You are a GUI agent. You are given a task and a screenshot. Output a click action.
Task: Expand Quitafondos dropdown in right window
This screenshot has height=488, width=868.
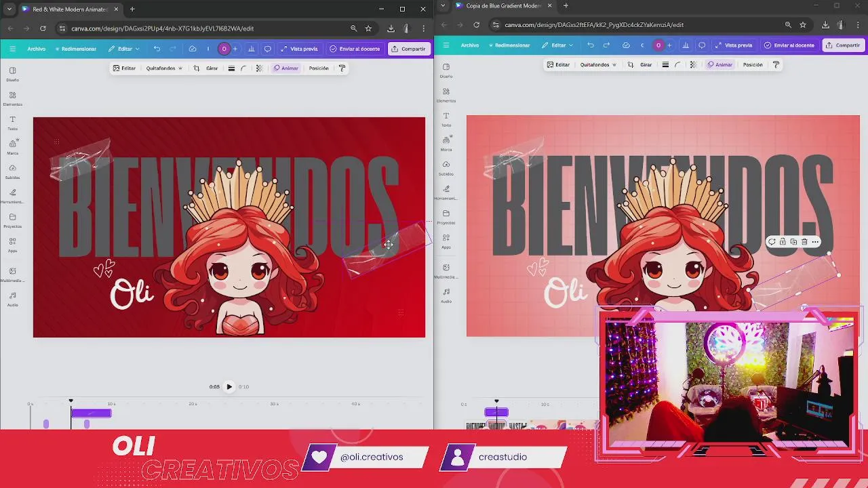coord(598,65)
